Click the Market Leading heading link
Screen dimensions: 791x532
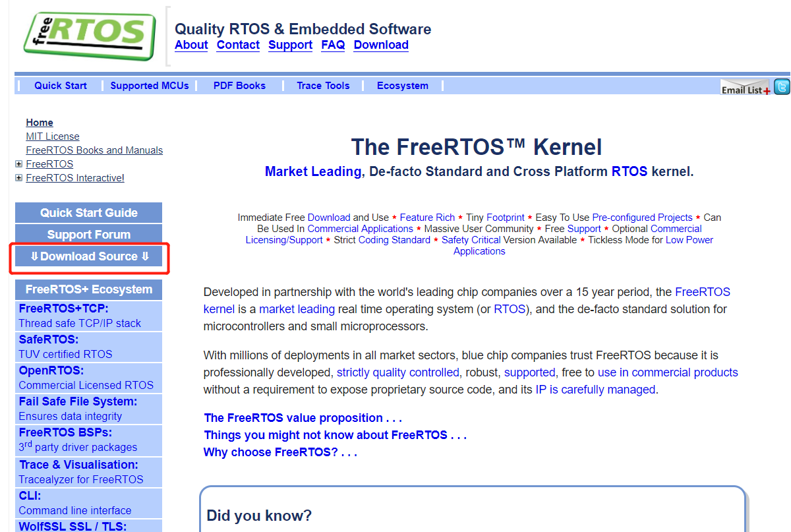coord(313,171)
